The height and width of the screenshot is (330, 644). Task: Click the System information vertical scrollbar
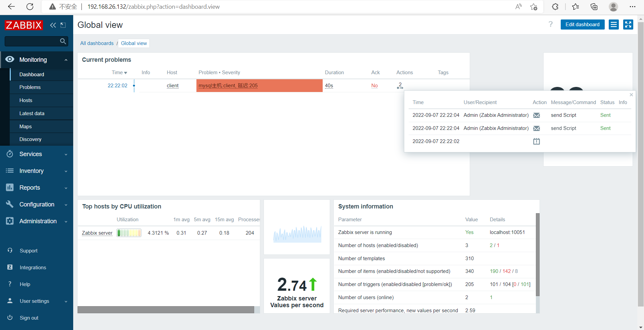coord(538,254)
